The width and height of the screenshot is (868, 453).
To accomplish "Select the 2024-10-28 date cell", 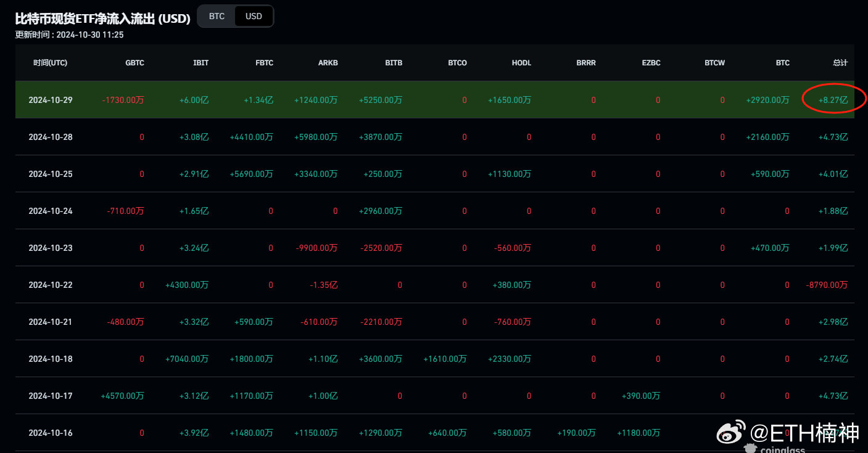I will (x=51, y=137).
